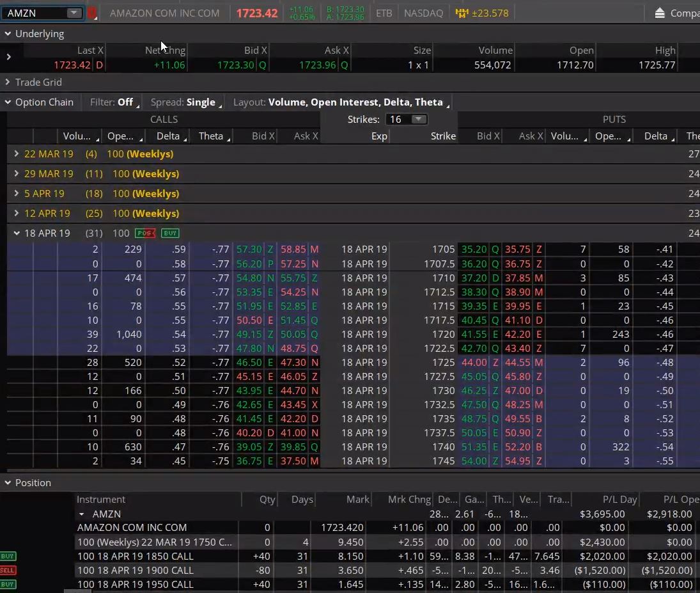Click call bid 49.15 at 1720 strike

249,335
